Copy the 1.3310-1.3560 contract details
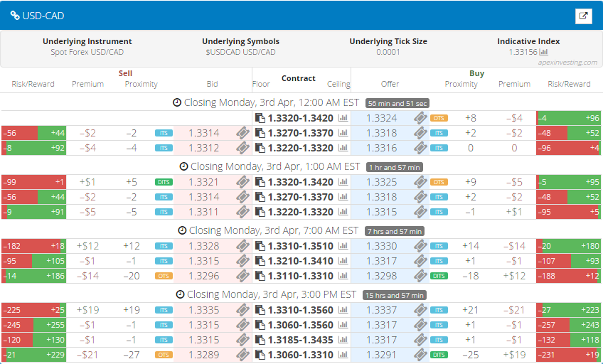This screenshot has width=603, height=364. pos(260,310)
